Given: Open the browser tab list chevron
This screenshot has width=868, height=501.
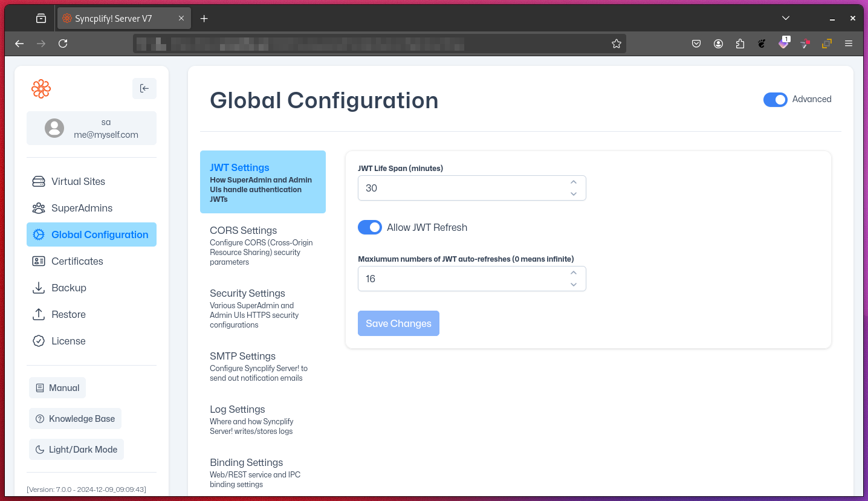Looking at the screenshot, I should pyautogui.click(x=785, y=18).
